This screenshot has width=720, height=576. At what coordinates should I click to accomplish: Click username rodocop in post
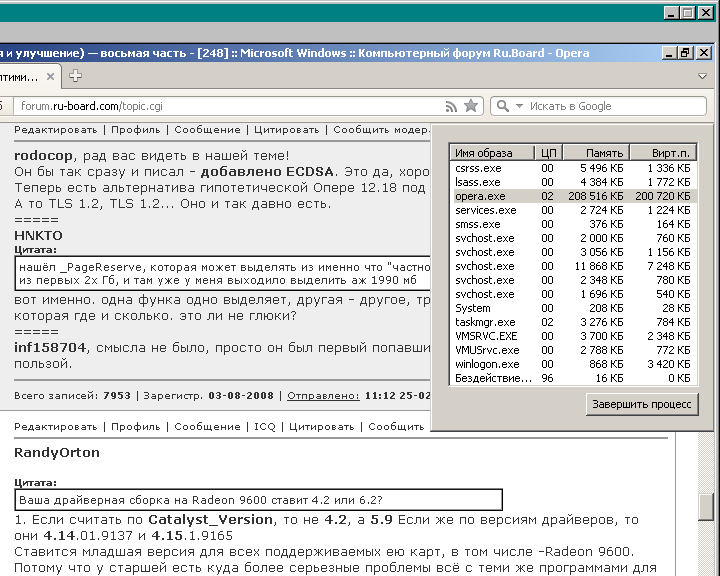43,156
